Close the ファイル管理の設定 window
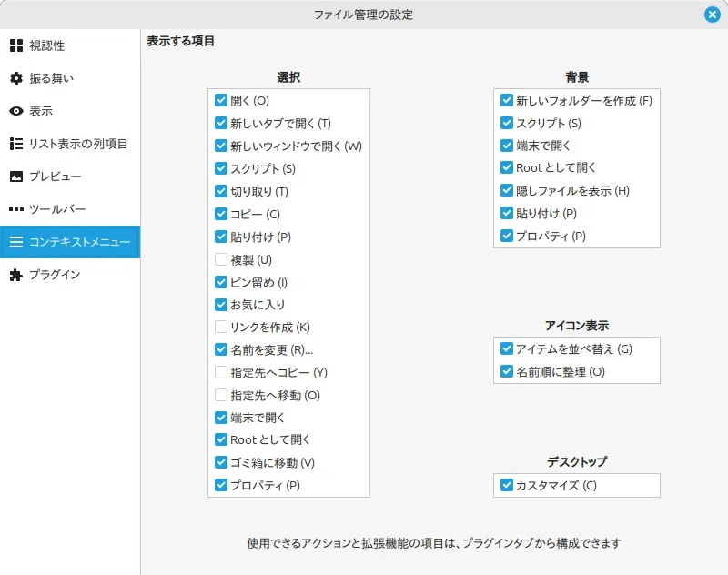Image resolution: width=728 pixels, height=575 pixels. tap(712, 15)
